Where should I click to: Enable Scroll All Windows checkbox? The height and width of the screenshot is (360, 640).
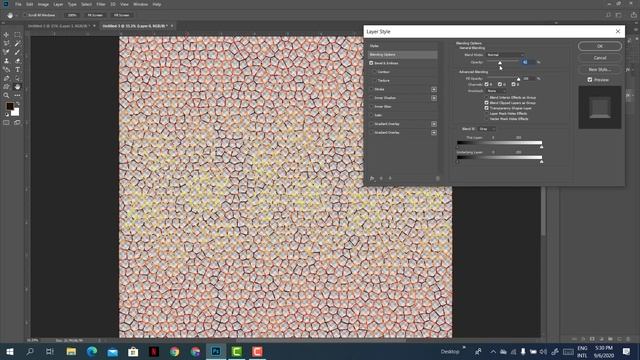24,15
